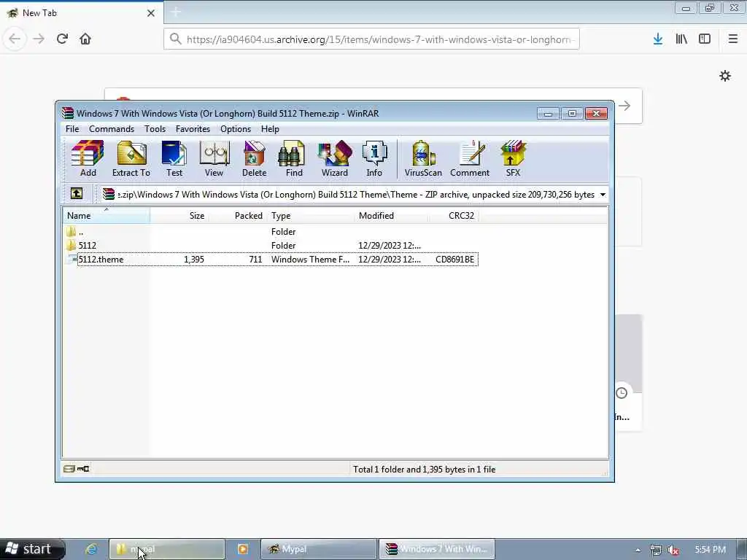Launch the Wizard tool

click(x=334, y=158)
